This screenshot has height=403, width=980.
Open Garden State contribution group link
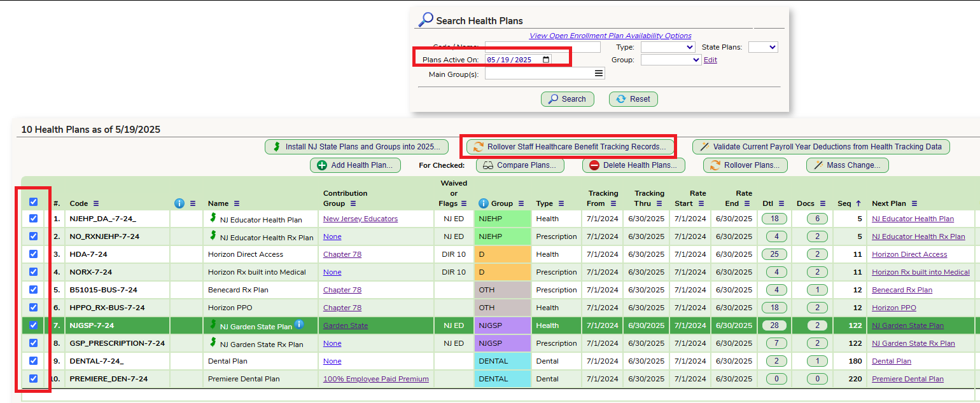(346, 325)
